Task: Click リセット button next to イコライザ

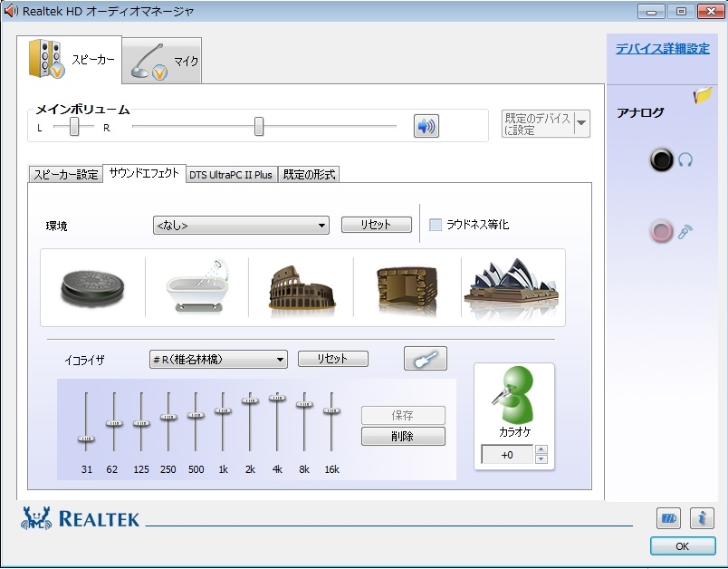Action: [x=332, y=359]
